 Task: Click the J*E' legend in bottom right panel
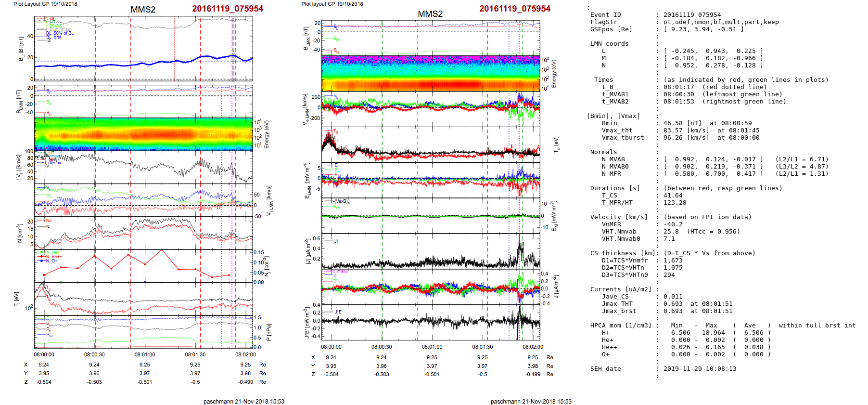[x=338, y=312]
